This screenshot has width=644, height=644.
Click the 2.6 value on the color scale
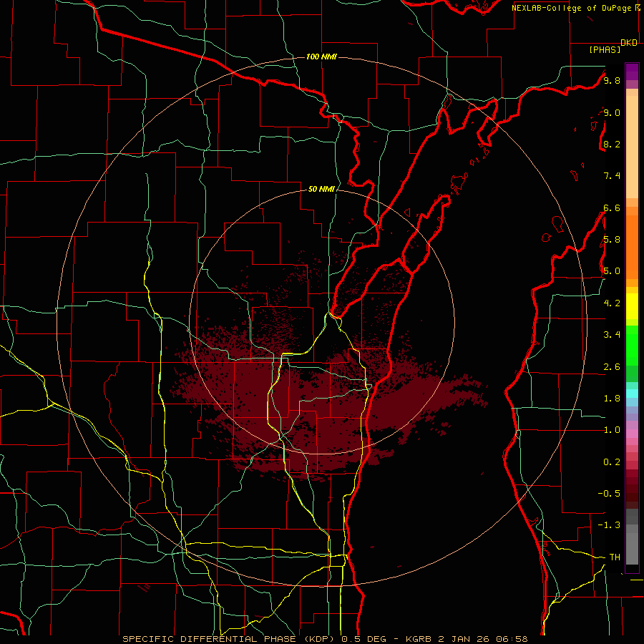coord(612,366)
